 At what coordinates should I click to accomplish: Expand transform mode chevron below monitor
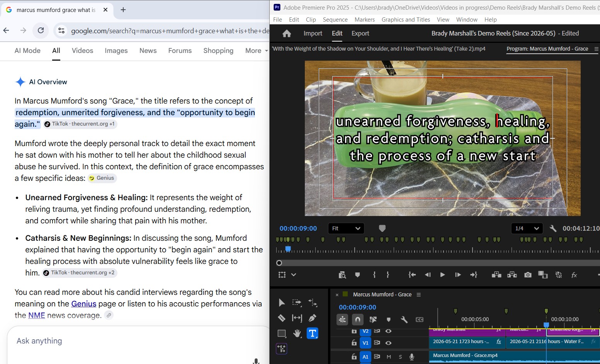(294, 275)
